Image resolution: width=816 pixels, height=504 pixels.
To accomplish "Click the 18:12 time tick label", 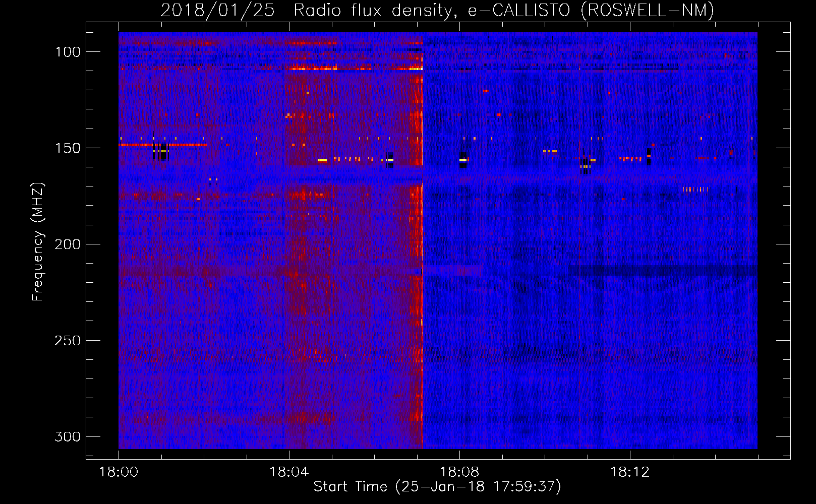I will pyautogui.click(x=630, y=472).
